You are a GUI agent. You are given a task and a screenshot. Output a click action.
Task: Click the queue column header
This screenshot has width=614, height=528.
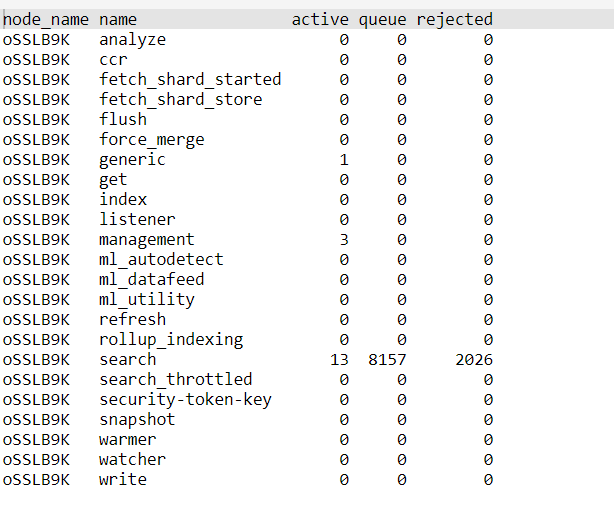tap(382, 20)
